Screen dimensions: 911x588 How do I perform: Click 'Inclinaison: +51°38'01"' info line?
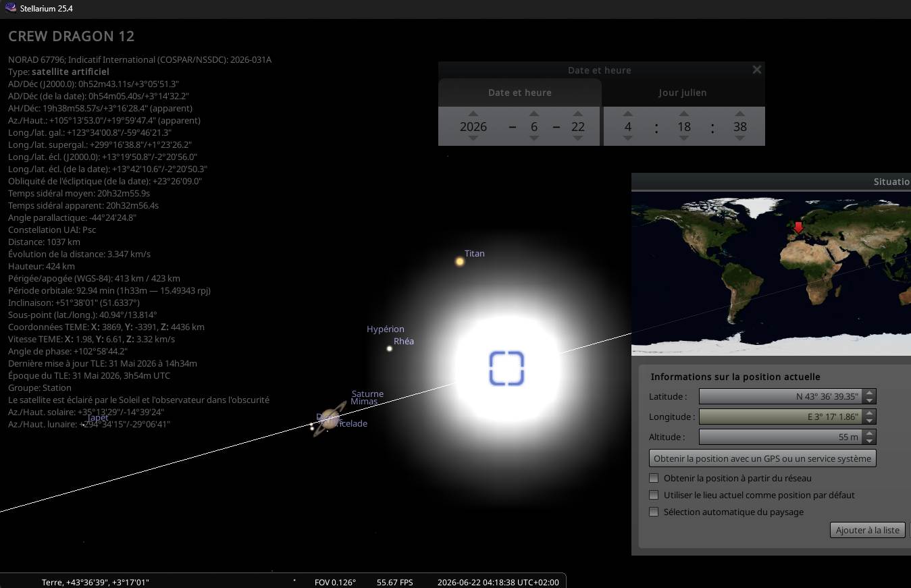[74, 302]
